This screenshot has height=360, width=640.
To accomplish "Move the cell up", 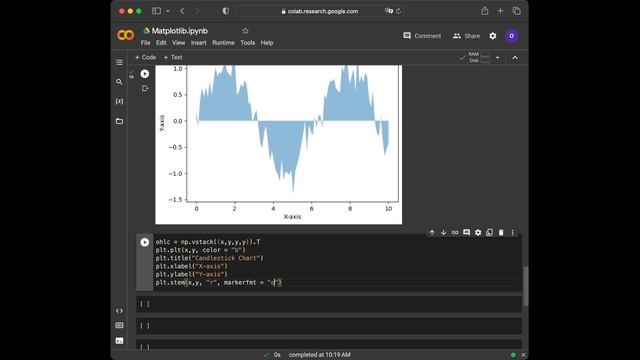I will click(x=432, y=233).
